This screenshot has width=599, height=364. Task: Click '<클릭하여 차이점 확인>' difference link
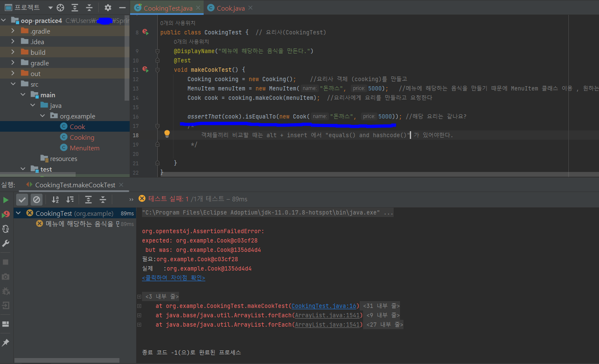173,278
